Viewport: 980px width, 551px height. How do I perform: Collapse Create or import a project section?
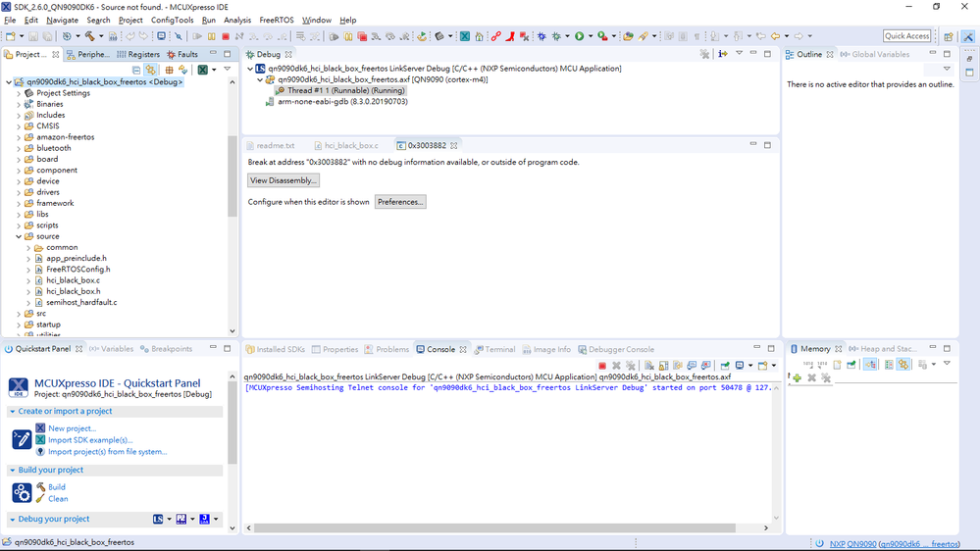point(13,412)
